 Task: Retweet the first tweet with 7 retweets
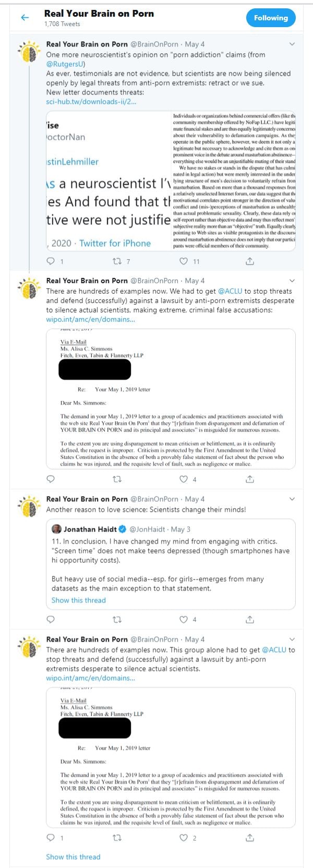coord(117,261)
